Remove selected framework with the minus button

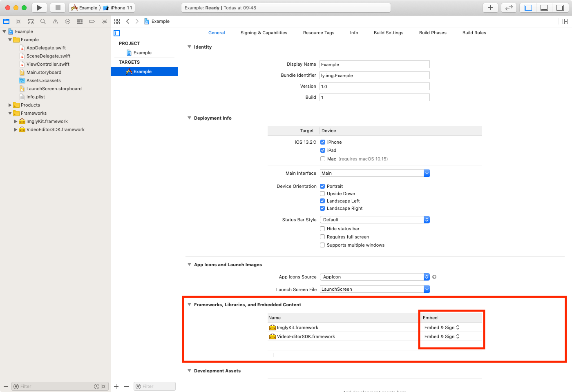pos(283,355)
